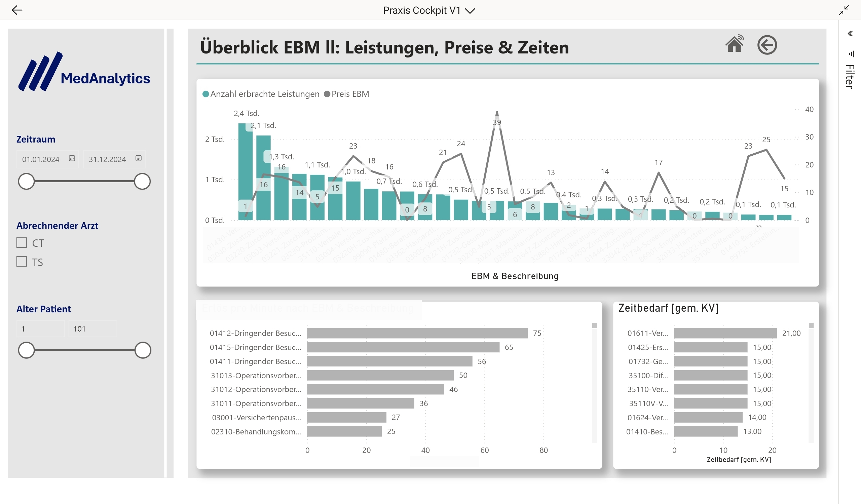Select the 31012-Operationsvorber... bar with value 46
This screenshot has height=504, width=861.
tap(375, 389)
